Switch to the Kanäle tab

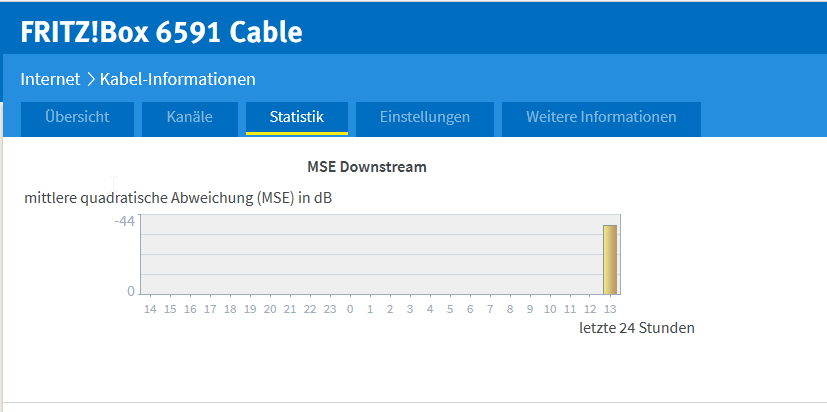[190, 117]
